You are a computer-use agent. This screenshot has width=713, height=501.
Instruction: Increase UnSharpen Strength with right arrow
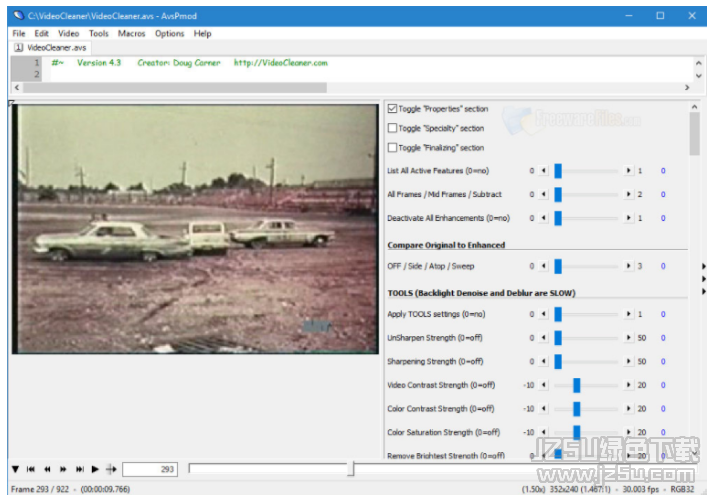[x=628, y=338]
